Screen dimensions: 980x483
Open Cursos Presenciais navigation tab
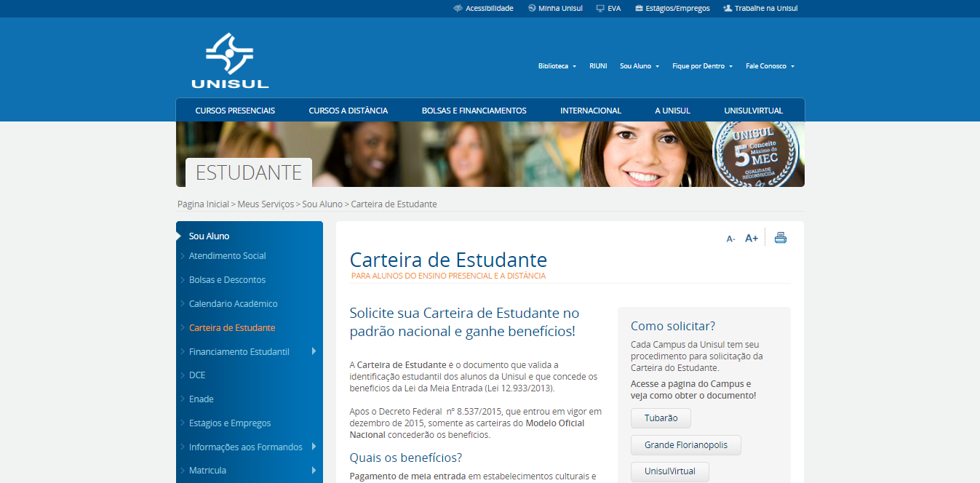coord(235,111)
